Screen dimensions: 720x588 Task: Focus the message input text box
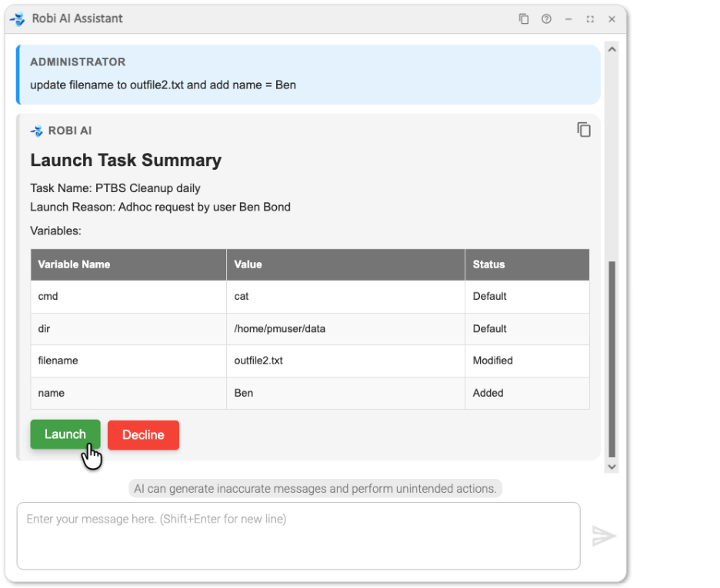coord(298,536)
